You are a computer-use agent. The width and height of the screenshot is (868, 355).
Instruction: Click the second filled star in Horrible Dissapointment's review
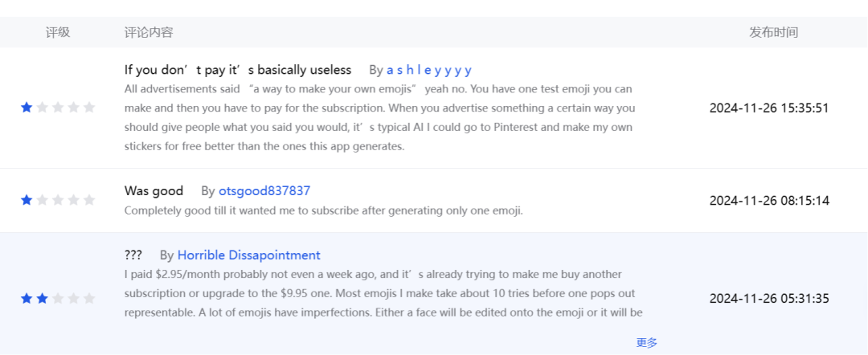(43, 299)
